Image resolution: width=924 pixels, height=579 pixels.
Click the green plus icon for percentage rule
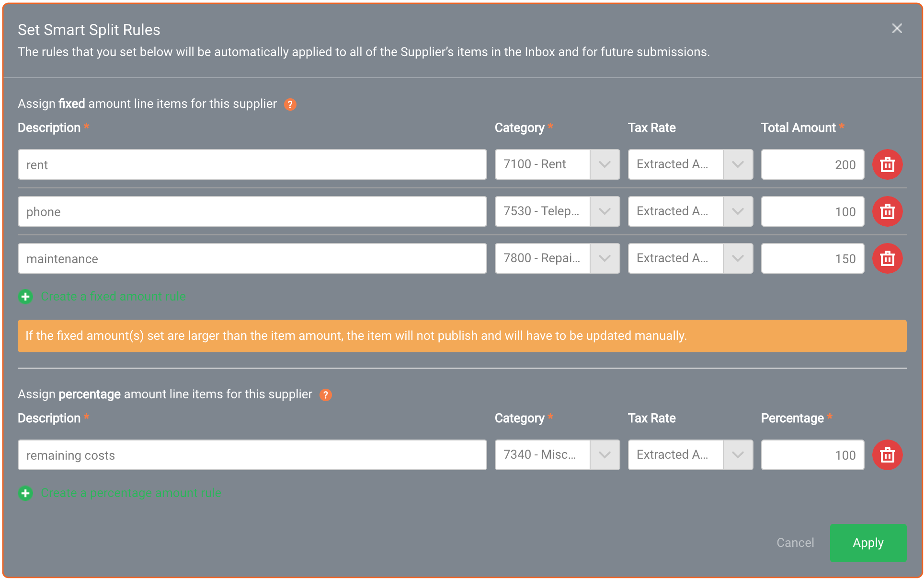25,493
